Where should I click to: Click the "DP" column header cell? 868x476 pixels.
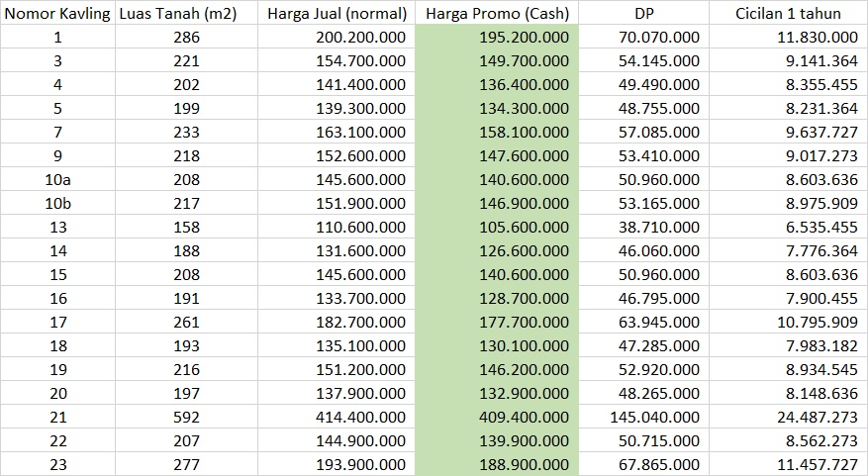click(x=643, y=14)
